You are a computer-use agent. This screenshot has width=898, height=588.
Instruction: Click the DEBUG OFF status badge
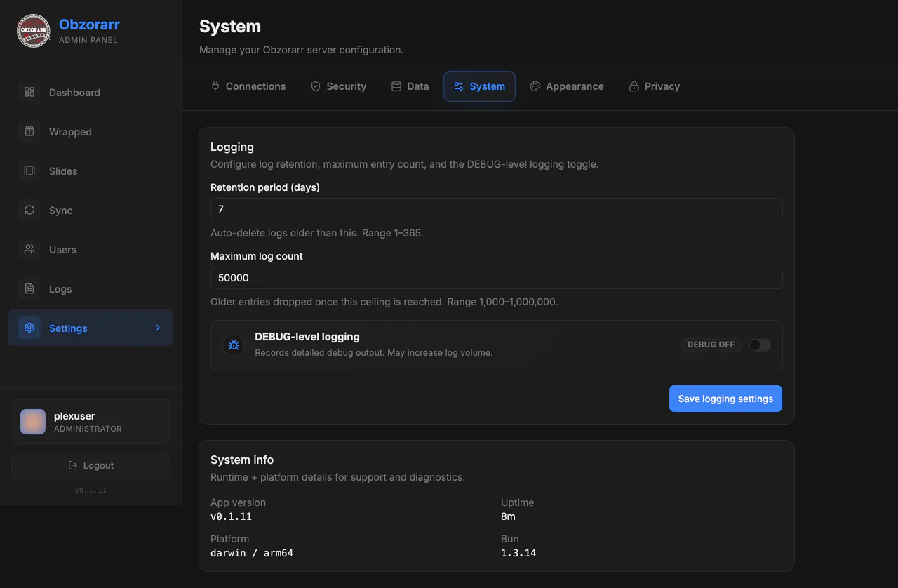711,345
